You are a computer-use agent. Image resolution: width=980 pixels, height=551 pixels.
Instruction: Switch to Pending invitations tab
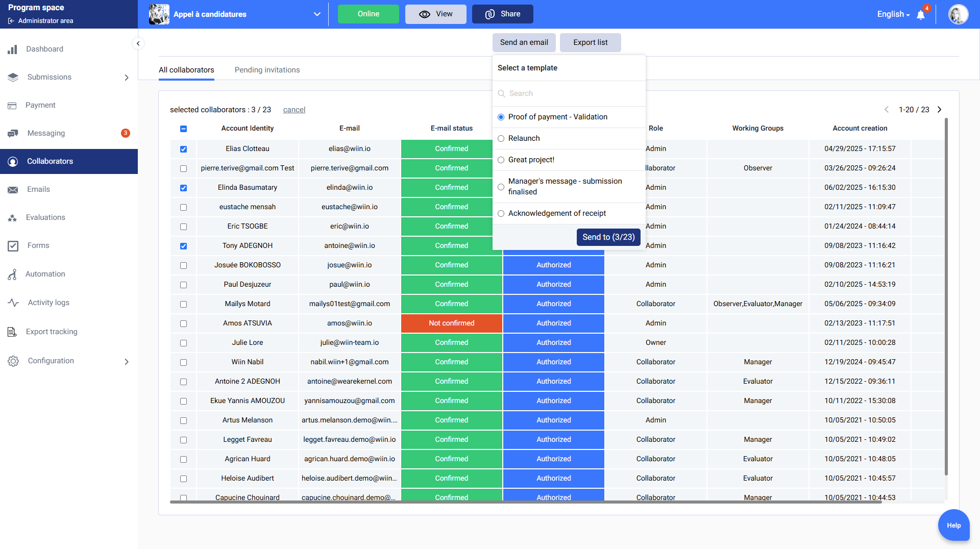(x=267, y=70)
